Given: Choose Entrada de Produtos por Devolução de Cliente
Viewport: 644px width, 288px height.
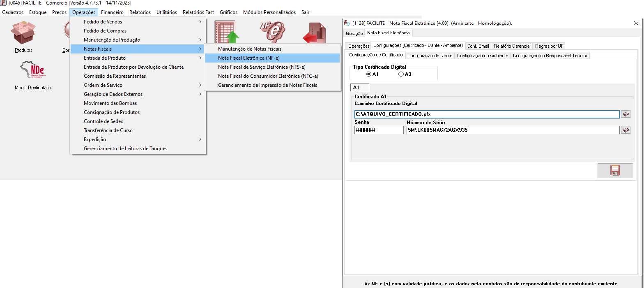Looking at the screenshot, I should point(138,67).
